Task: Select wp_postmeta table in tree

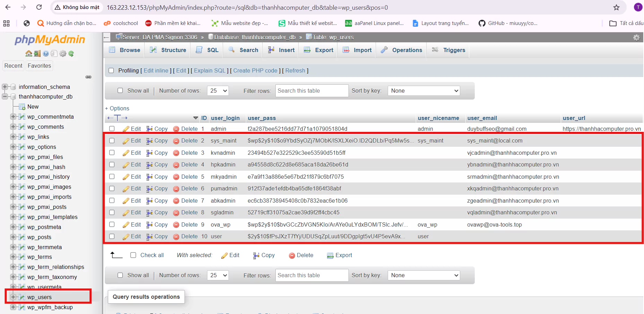Action: (x=44, y=227)
